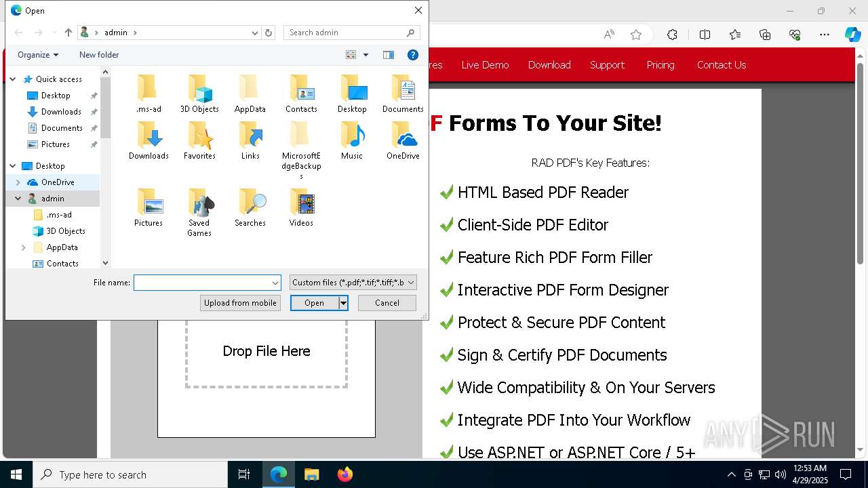Click the Windows taskbar search box

click(x=130, y=474)
